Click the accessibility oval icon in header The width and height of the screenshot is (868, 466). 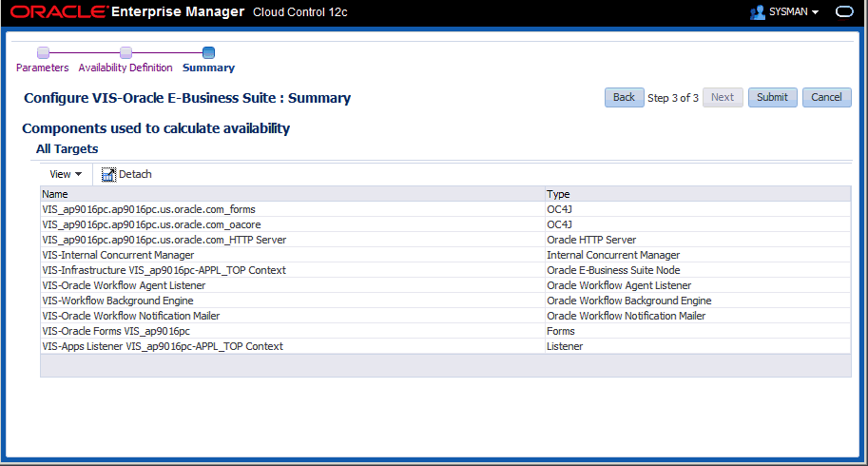(x=844, y=11)
